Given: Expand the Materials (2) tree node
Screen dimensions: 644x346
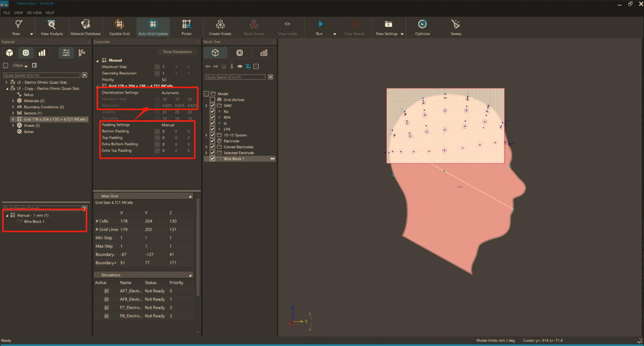Looking at the screenshot, I should coord(13,101).
